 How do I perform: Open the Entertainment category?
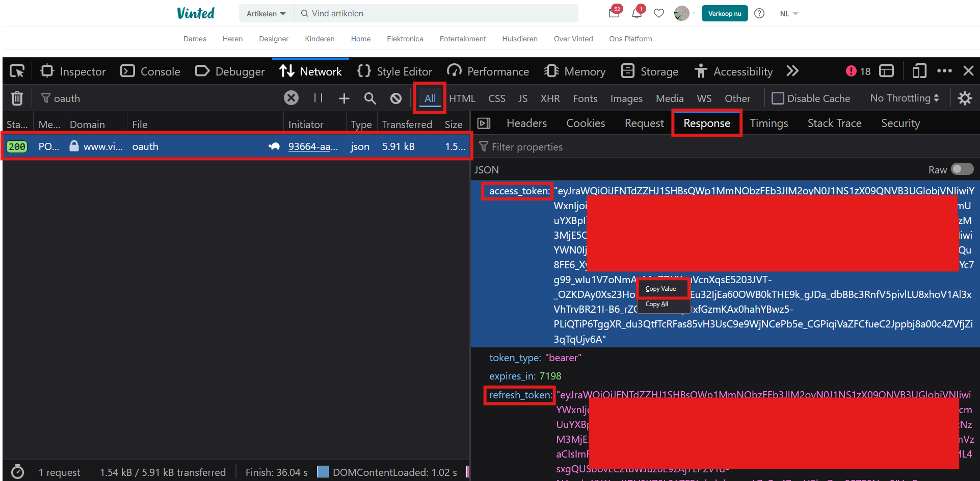click(x=463, y=39)
